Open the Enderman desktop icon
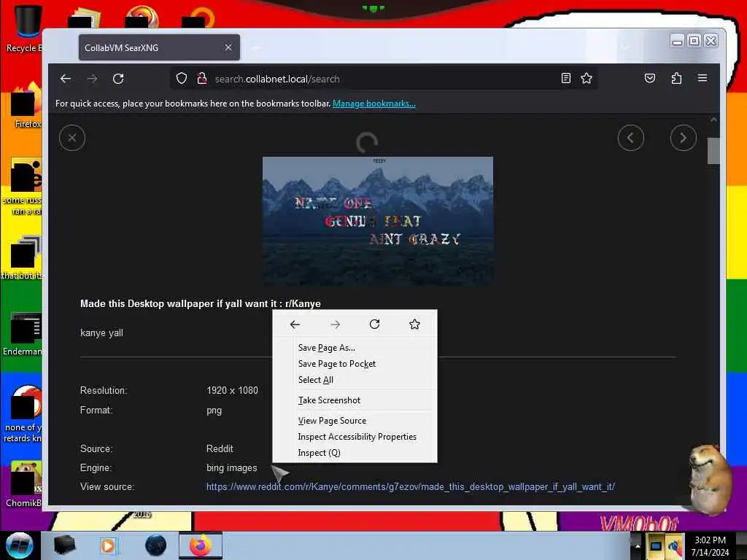Screen dimensions: 747x560 tap(23, 335)
